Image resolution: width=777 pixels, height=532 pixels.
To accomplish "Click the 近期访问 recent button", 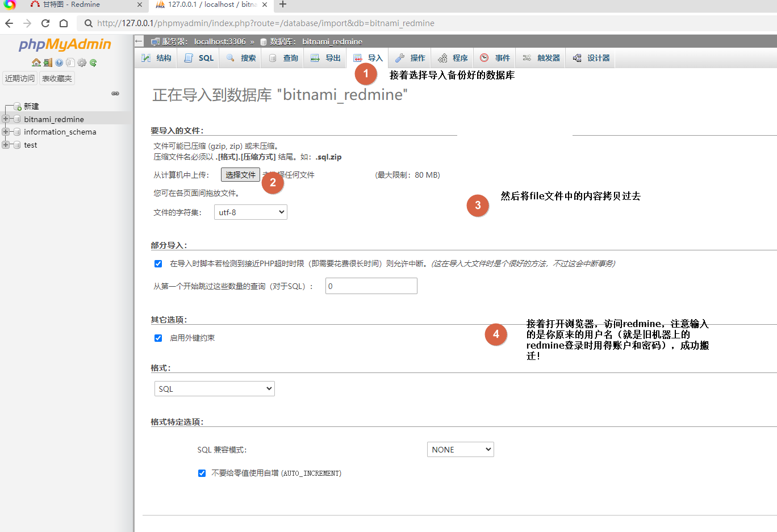I will [20, 78].
